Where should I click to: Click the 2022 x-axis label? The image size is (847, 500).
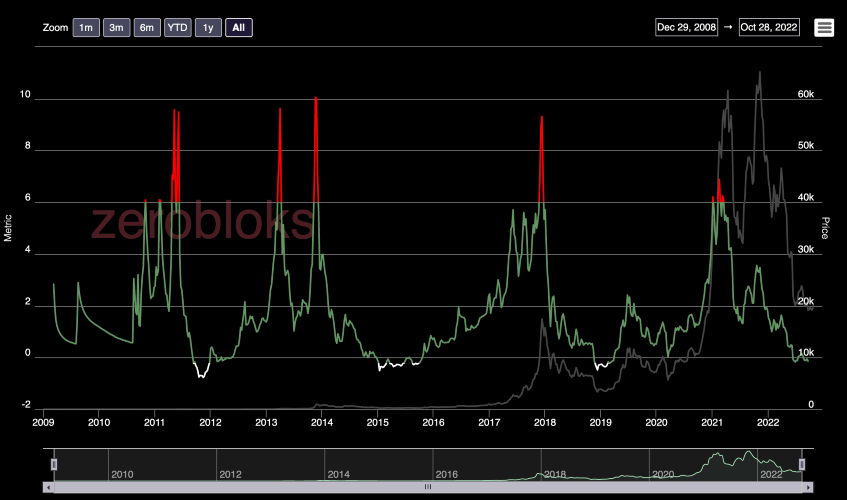coord(768,422)
